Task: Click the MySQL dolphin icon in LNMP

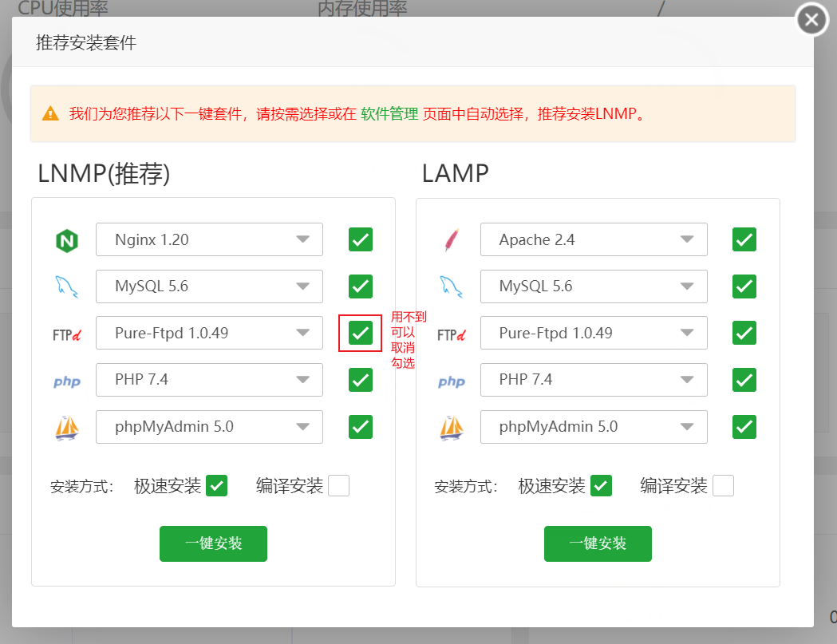Action: point(67,286)
